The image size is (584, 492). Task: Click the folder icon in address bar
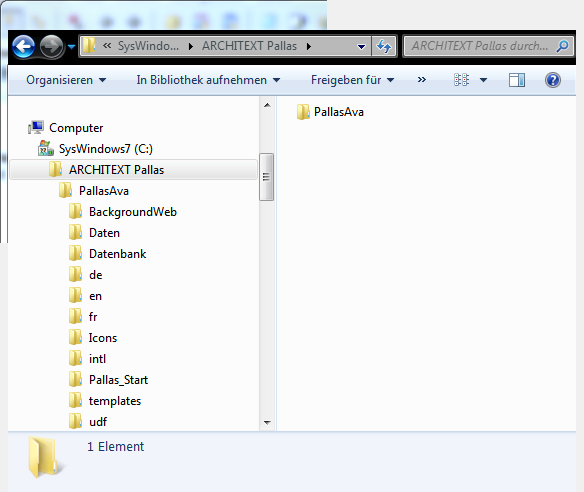click(89, 46)
